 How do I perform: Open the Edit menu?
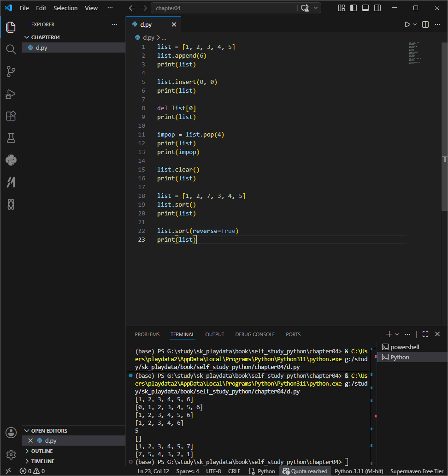[x=41, y=8]
